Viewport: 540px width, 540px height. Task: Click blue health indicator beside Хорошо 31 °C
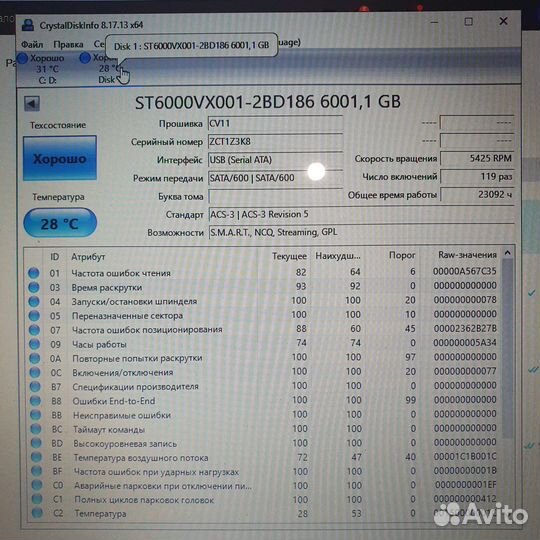click(23, 58)
